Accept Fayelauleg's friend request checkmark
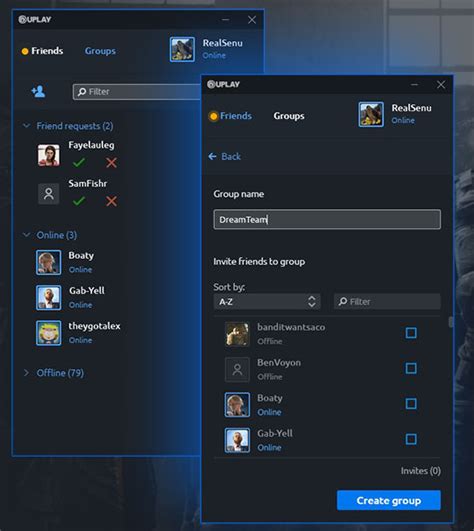 pyautogui.click(x=79, y=163)
